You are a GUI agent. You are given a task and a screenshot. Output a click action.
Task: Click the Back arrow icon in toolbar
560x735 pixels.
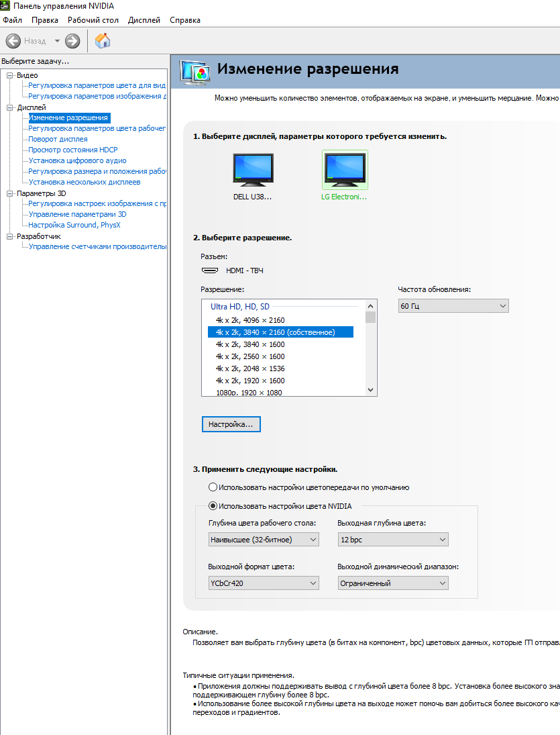pyautogui.click(x=13, y=41)
